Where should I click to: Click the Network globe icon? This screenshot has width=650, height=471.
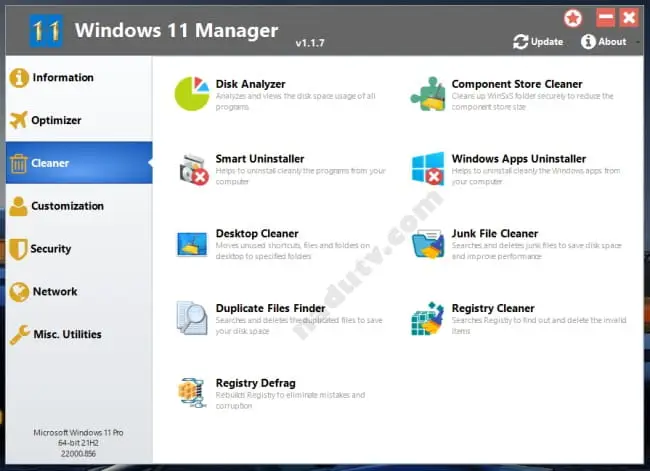(19, 292)
